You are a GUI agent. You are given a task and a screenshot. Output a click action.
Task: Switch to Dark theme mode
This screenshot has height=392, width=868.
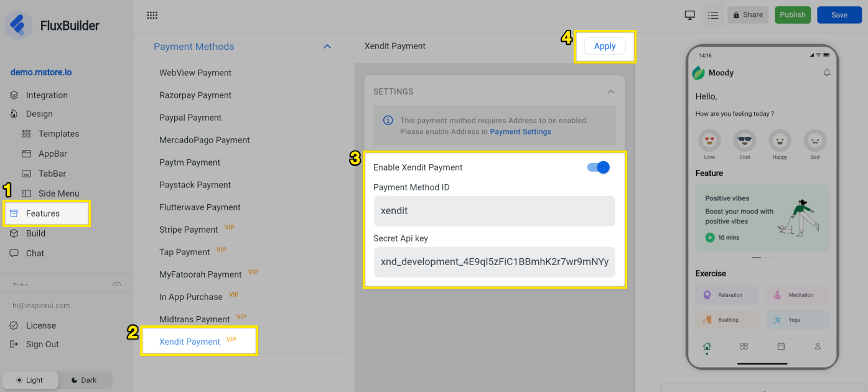tap(84, 380)
